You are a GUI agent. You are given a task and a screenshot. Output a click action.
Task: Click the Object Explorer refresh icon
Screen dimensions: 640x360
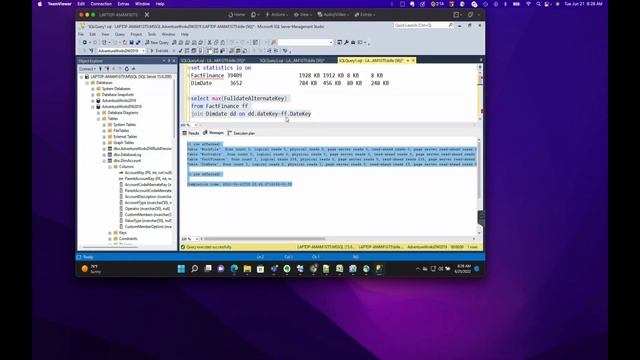127,69
